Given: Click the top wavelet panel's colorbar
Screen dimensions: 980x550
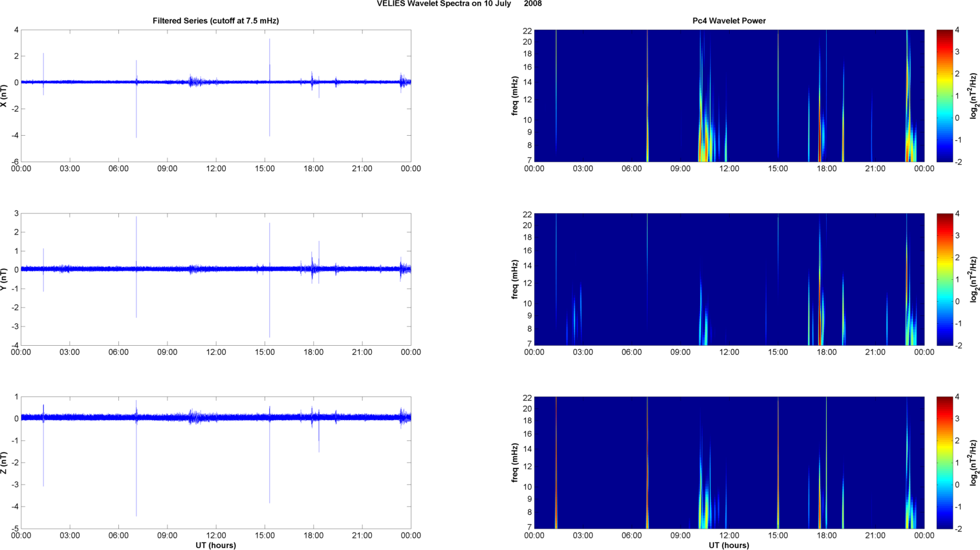Looking at the screenshot, I should (944, 96).
